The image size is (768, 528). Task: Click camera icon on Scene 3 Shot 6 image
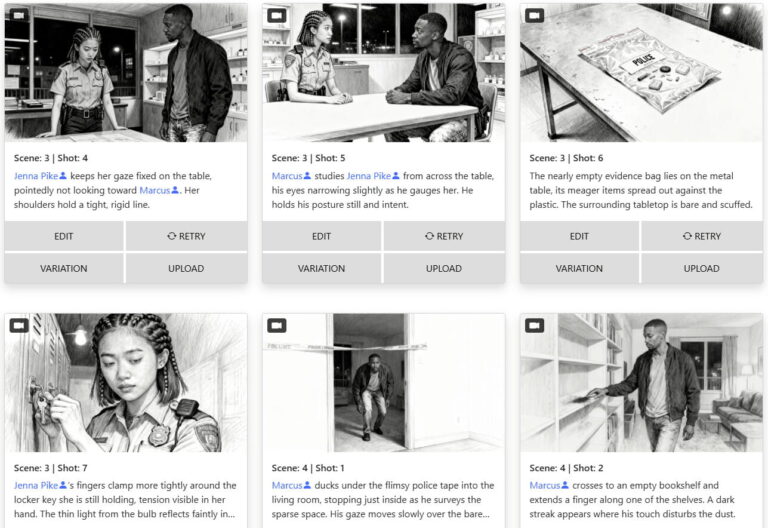coord(535,16)
